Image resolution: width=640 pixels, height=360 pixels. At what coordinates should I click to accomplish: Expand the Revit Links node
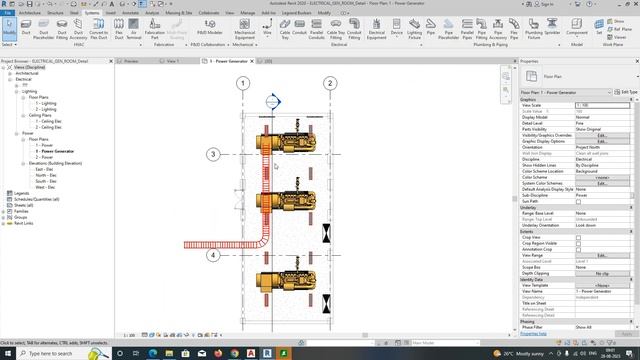(x=4, y=224)
